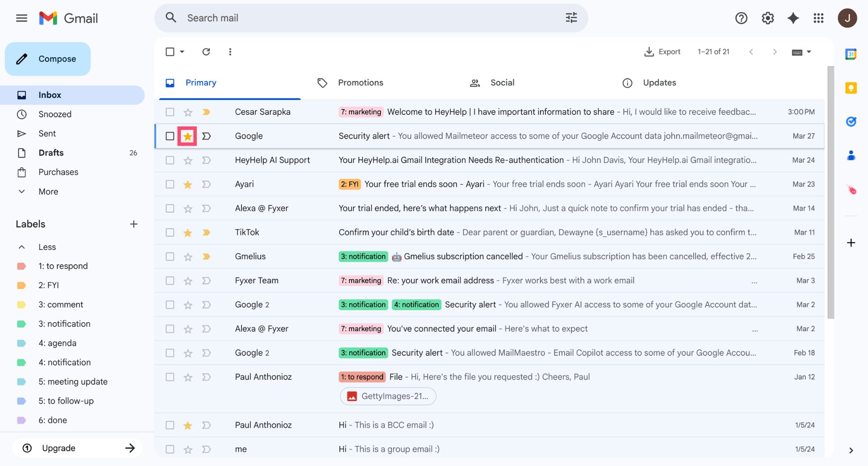Toggle importance marker on Gmelius email
868x466 pixels.
pyautogui.click(x=206, y=256)
